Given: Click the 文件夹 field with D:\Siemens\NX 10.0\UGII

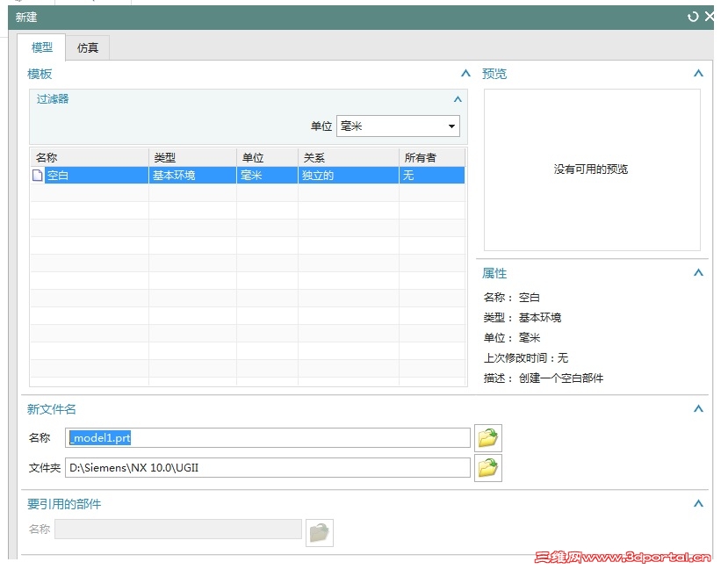Looking at the screenshot, I should (268, 468).
